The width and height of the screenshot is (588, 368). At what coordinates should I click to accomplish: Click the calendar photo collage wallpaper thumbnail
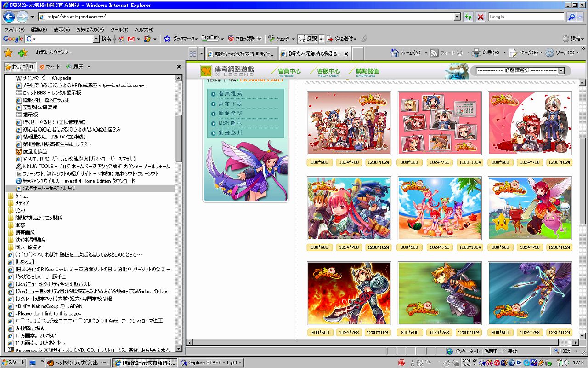[440, 123]
